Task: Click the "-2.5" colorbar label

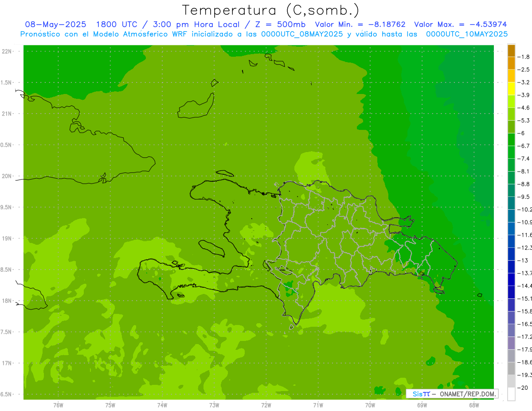Action: click(524, 70)
